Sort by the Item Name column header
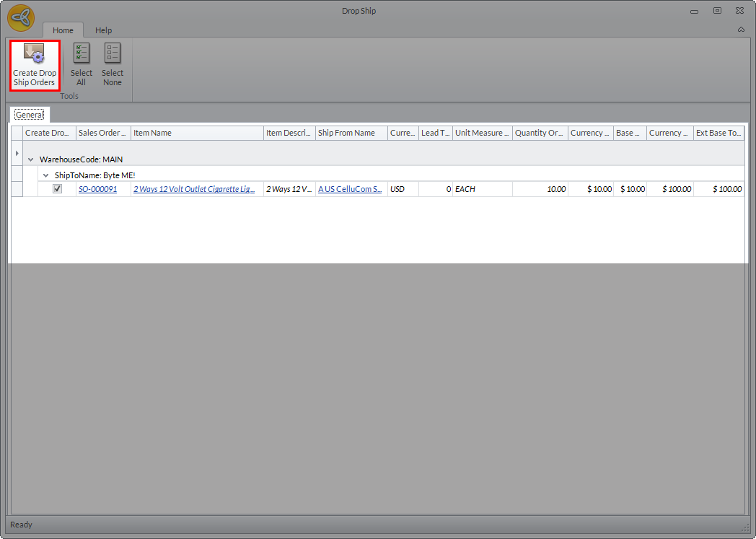756x539 pixels. [197, 133]
